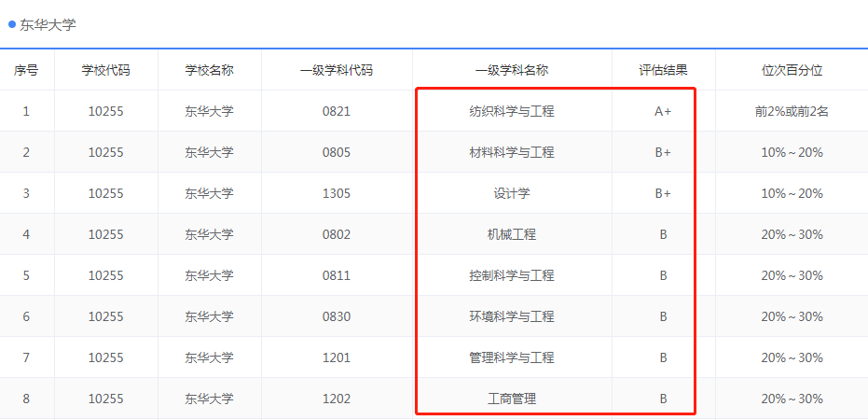Click serial number 4 cell
The height and width of the screenshot is (420, 868).
point(26,234)
